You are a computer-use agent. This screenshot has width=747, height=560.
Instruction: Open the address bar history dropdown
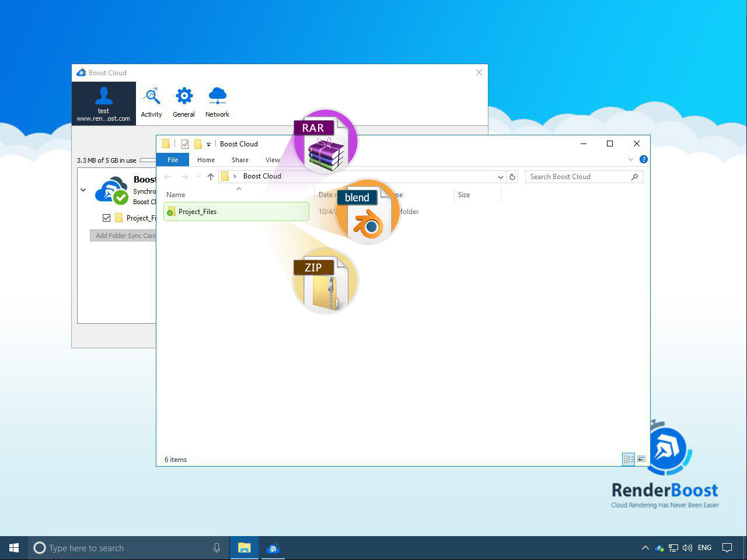click(500, 177)
